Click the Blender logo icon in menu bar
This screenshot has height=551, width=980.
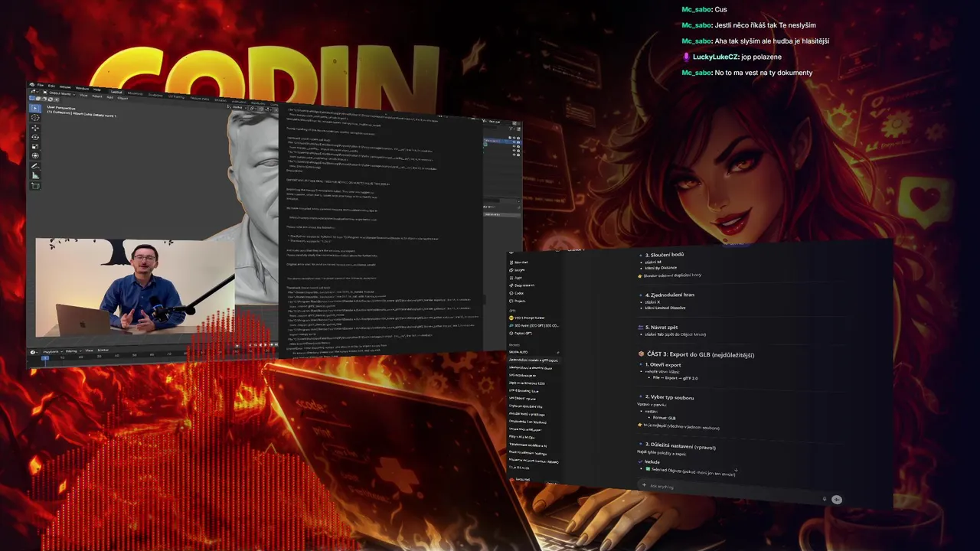pyautogui.click(x=31, y=85)
